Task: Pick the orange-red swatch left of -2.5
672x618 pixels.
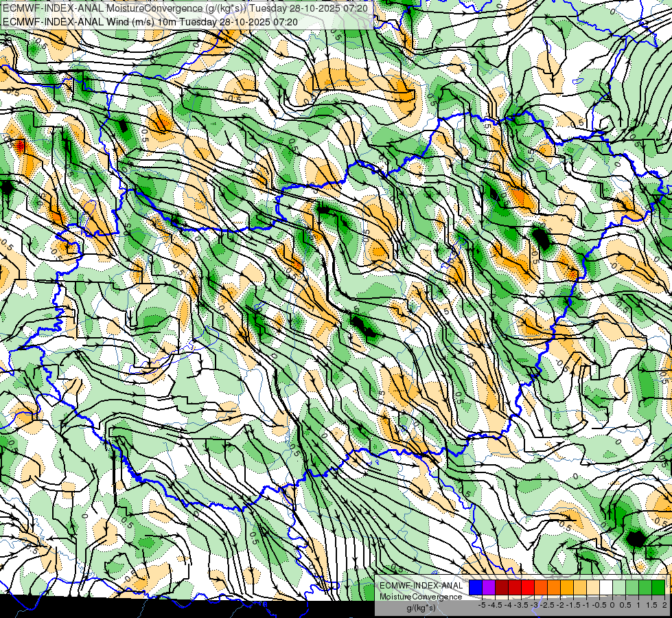Action: (x=541, y=587)
